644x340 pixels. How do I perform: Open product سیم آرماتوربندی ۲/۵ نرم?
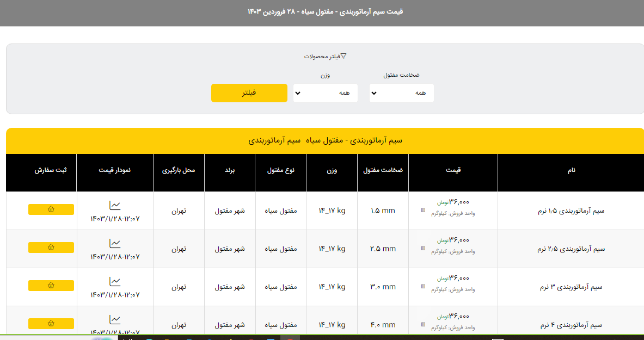tap(571, 249)
